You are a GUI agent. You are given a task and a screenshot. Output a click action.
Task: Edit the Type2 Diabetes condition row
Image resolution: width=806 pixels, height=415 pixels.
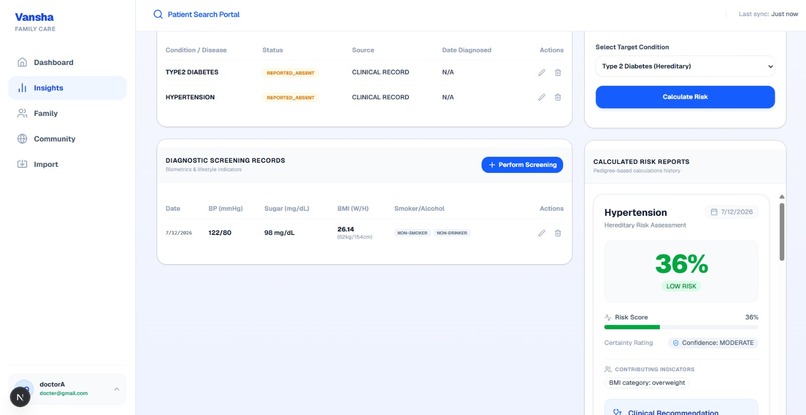point(541,73)
